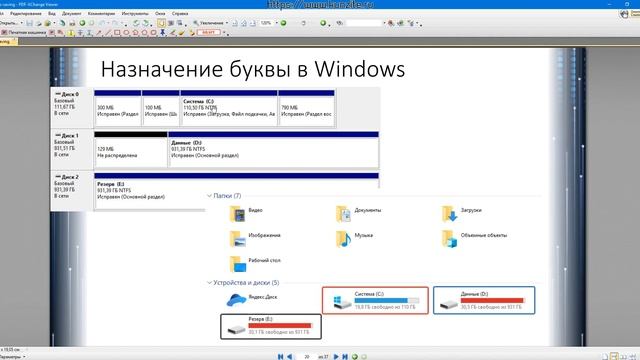Click the document tab in the tab strip
This screenshot has height=360, width=640.
(x=9, y=41)
